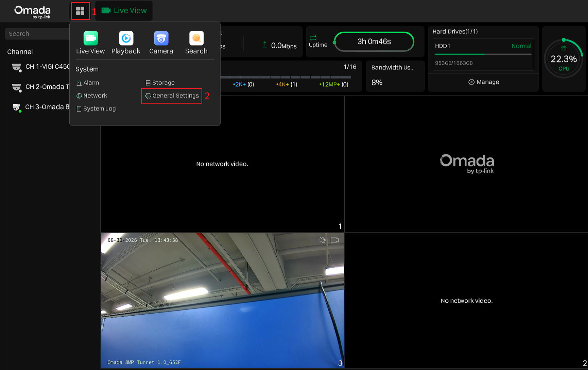Open Live View from the app menu
Screen dimensions: 588x370
coord(90,43)
